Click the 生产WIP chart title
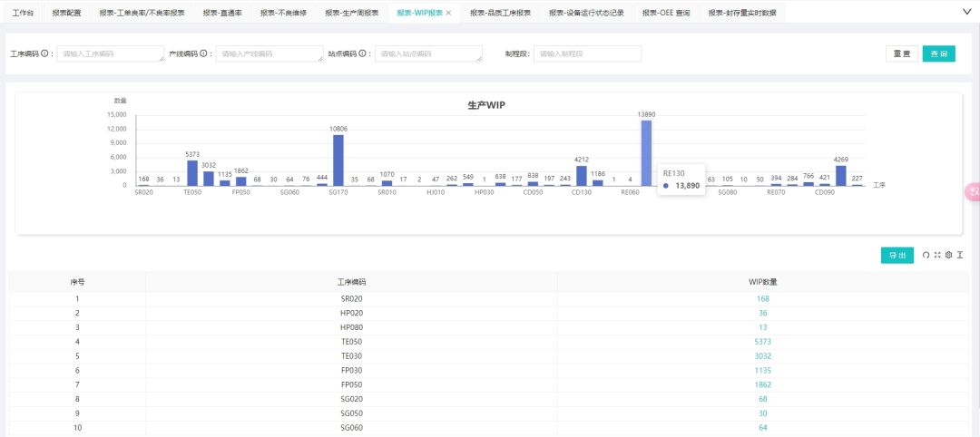The image size is (980, 437). [x=486, y=105]
